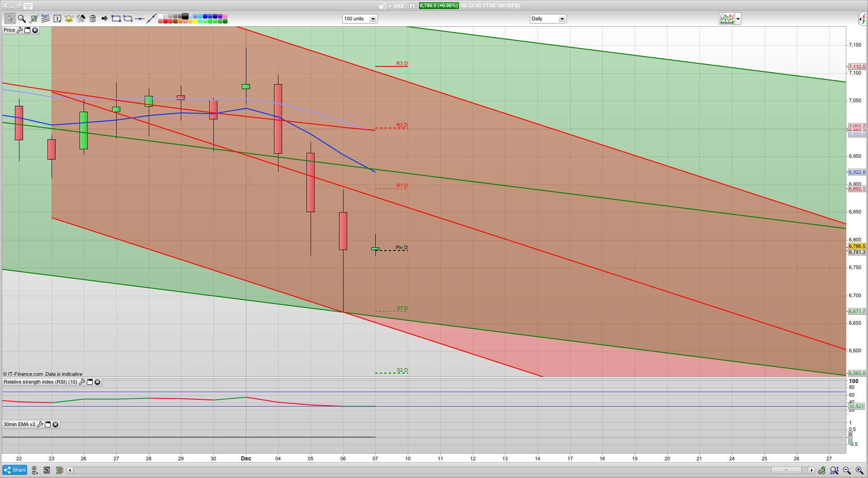Image resolution: width=868 pixels, height=478 pixels.
Task: Open the indicator selection dropdown arrow
Action: point(737,19)
